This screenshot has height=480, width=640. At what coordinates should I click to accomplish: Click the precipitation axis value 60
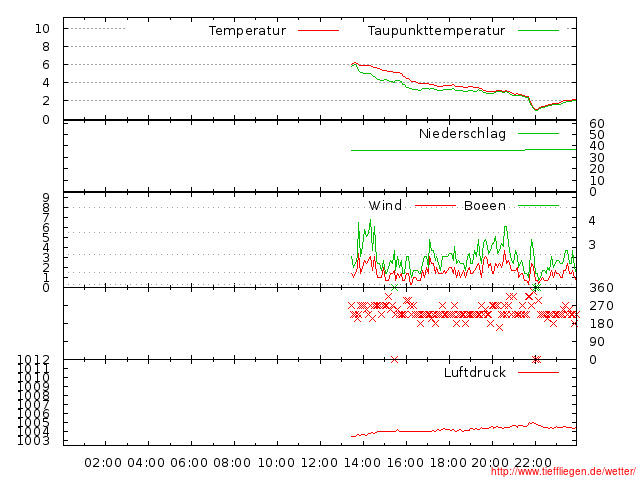pyautogui.click(x=597, y=124)
